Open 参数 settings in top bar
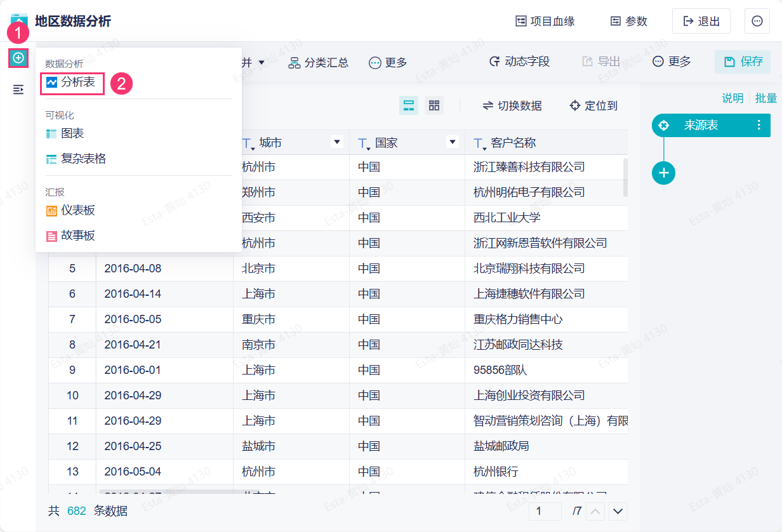782x532 pixels. coord(629,21)
